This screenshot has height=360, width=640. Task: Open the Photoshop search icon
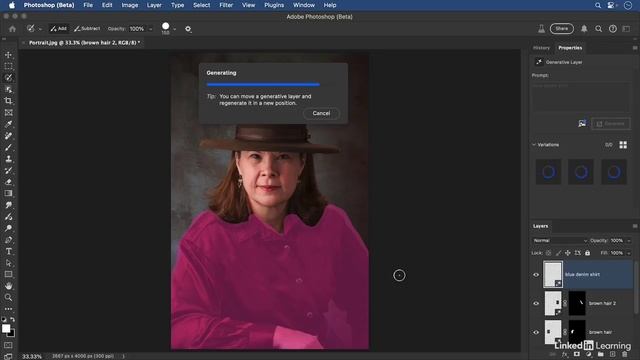(598, 29)
